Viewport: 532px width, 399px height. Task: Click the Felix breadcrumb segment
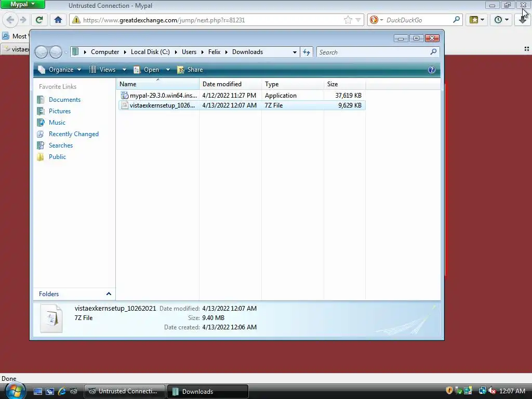tap(214, 52)
